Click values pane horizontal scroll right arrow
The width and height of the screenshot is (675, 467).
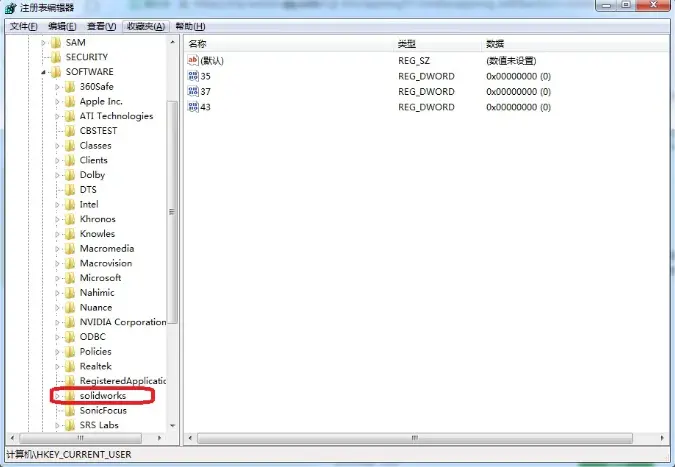coord(662,438)
